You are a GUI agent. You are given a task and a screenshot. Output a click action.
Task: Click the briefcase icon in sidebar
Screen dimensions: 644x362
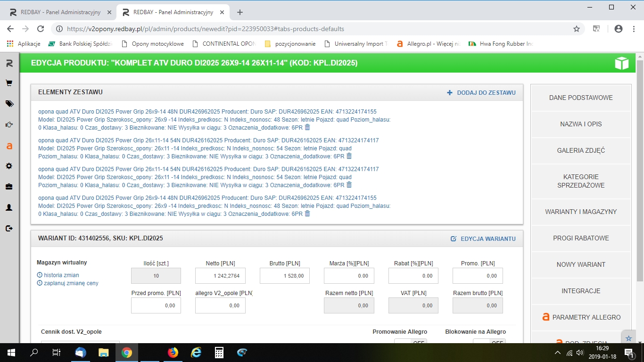pyautogui.click(x=9, y=187)
